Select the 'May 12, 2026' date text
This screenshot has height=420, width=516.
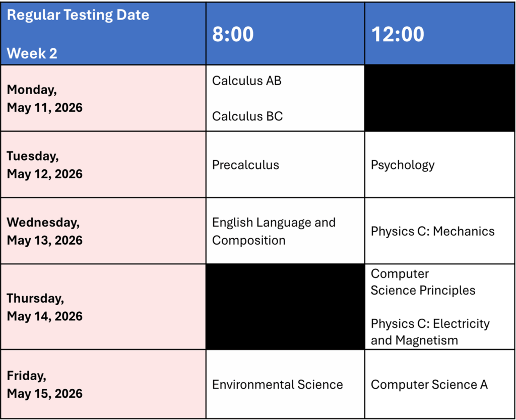[x=45, y=174]
